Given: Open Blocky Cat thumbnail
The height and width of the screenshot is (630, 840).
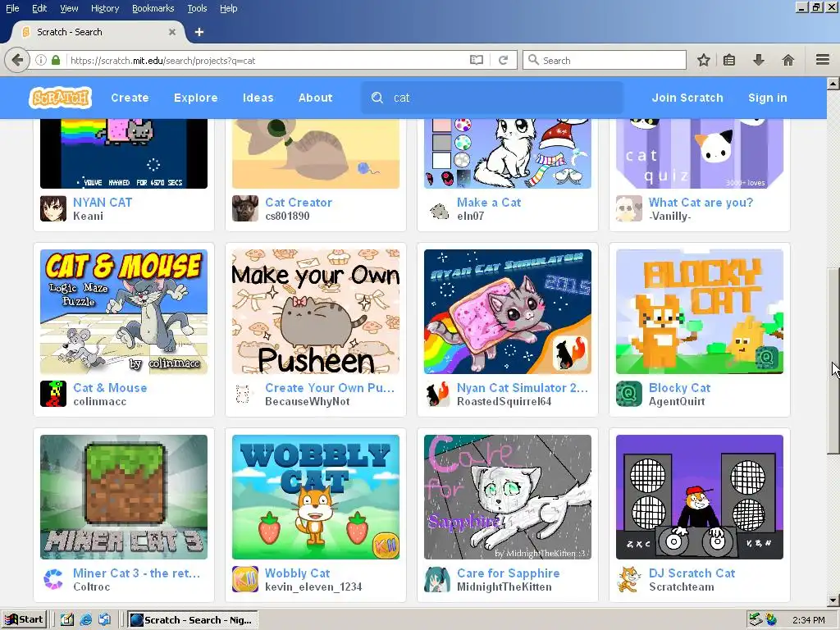Looking at the screenshot, I should (x=700, y=312).
